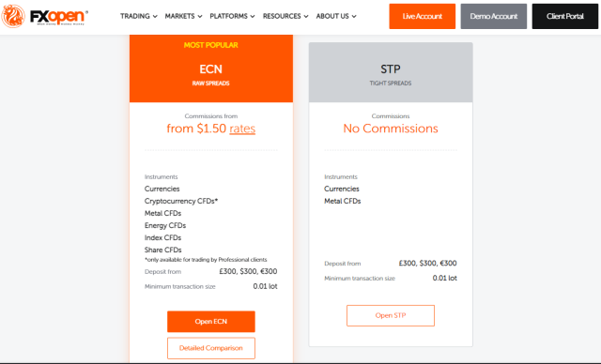The image size is (601, 364).
Task: Open the TRADING navigation menu item
Action: pos(135,16)
